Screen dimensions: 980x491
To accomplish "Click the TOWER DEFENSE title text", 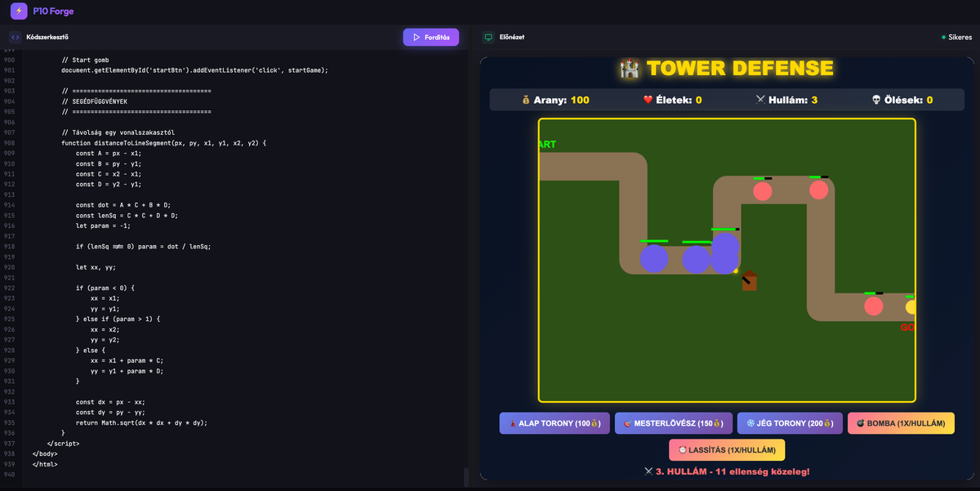I will 740,68.
